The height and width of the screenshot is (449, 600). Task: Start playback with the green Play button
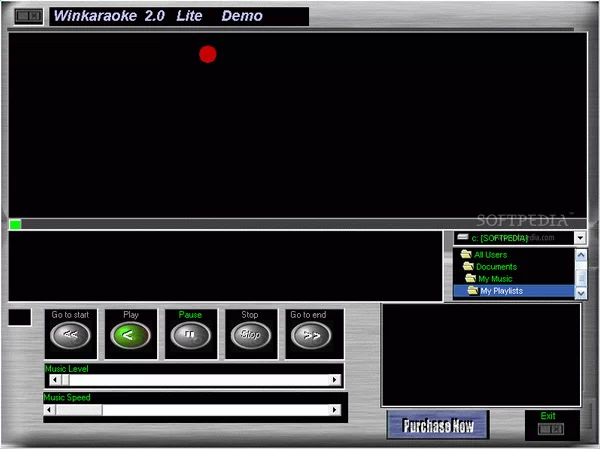click(130, 335)
